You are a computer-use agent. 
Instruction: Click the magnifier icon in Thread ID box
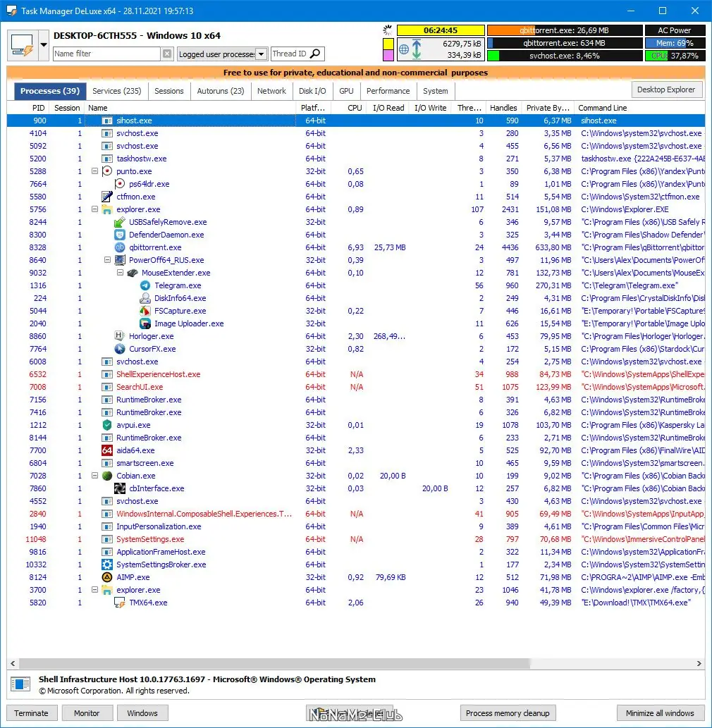315,54
